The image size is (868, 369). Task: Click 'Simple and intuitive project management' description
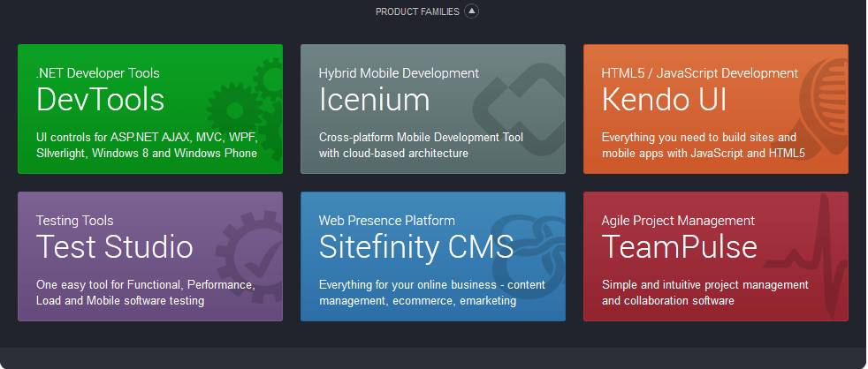coord(705,293)
